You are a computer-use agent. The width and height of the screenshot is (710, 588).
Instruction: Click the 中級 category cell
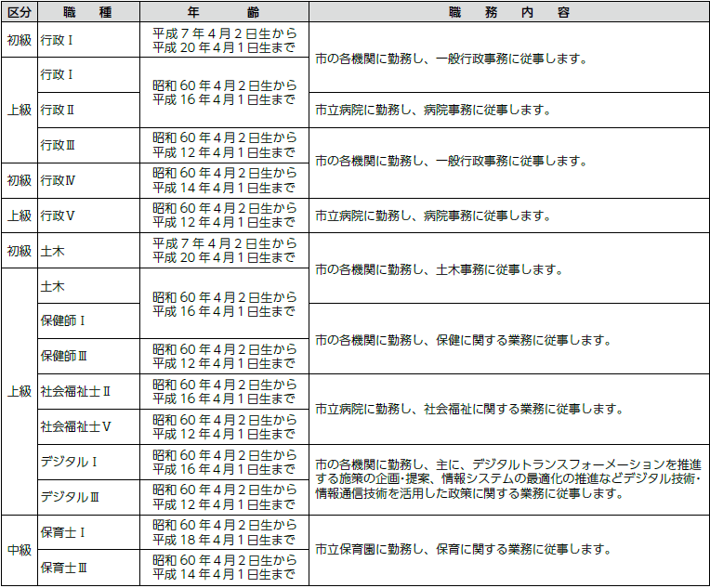pos(19,550)
